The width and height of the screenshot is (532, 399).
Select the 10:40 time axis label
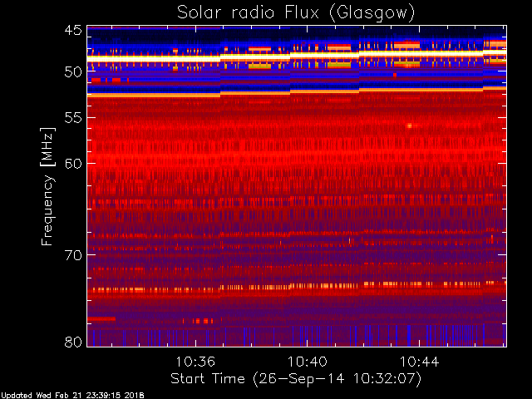tap(308, 362)
